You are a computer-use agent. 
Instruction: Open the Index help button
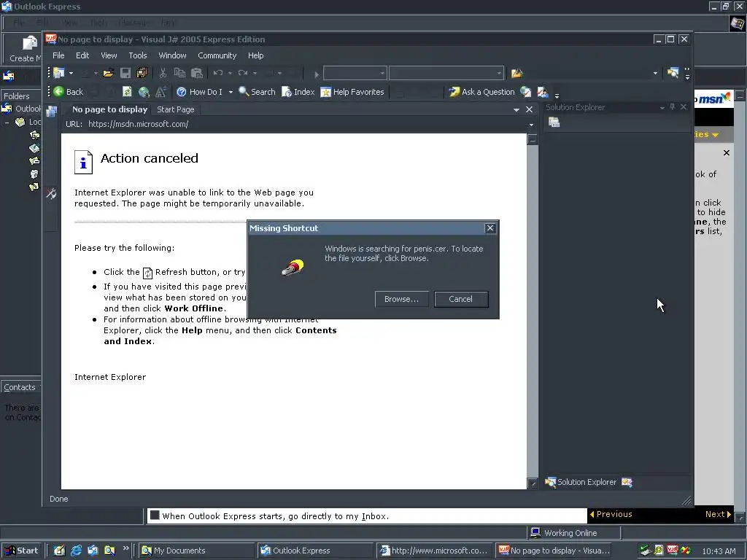coord(298,92)
